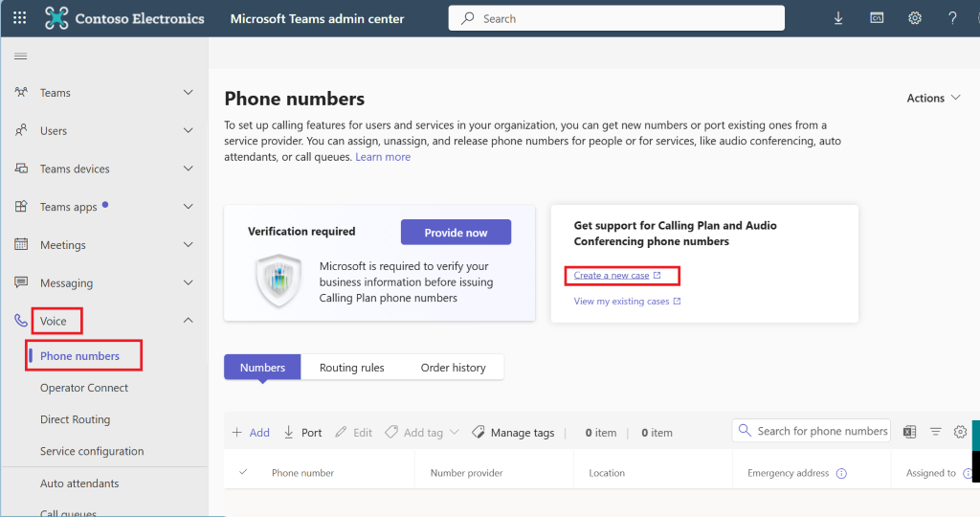Click the Learn more link
Screen dimensions: 980x517
383,157
